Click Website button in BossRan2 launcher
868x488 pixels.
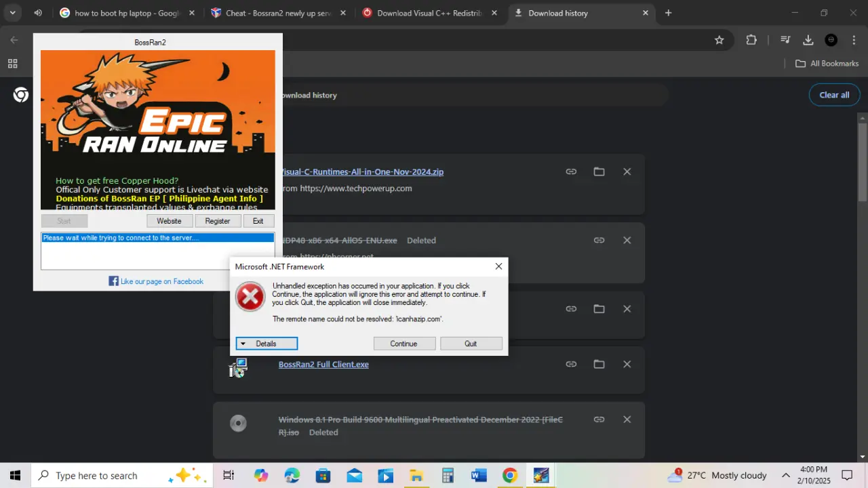point(169,221)
